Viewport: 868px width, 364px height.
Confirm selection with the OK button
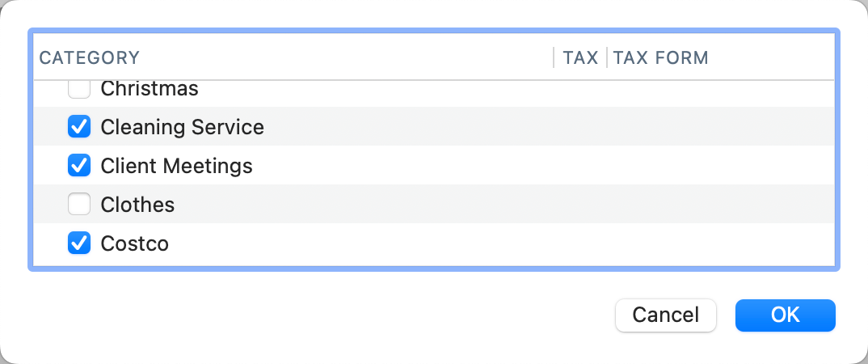785,315
